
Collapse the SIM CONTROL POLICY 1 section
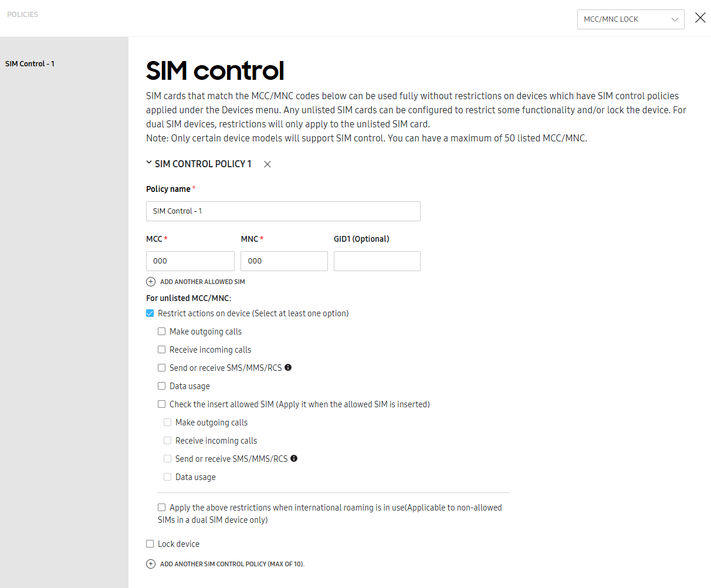coord(148,164)
